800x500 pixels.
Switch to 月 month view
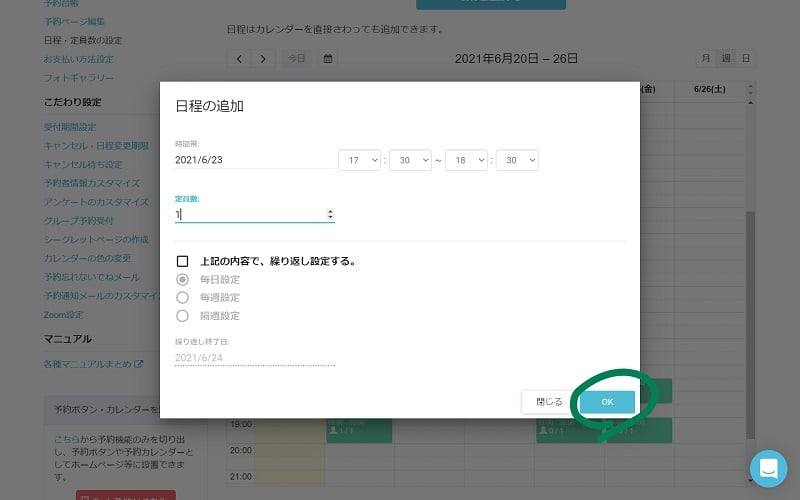tap(706, 58)
